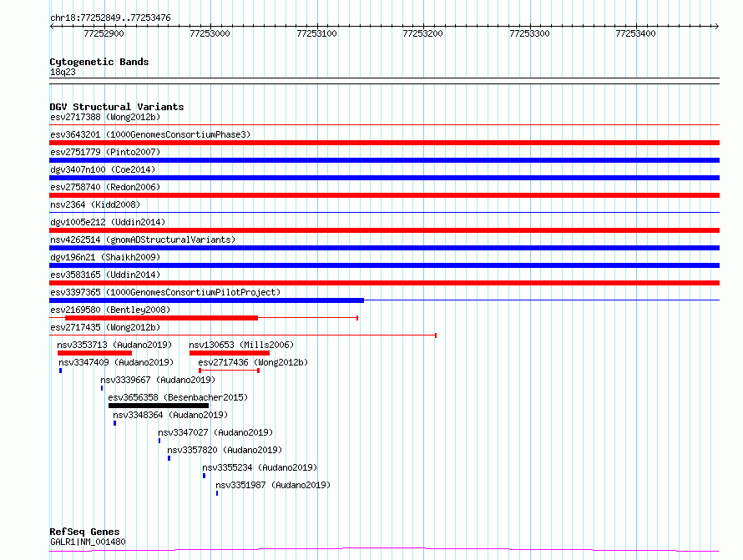Select nsv3351987 (Audano2019) label
The width and height of the screenshot is (743, 560).
click(273, 485)
